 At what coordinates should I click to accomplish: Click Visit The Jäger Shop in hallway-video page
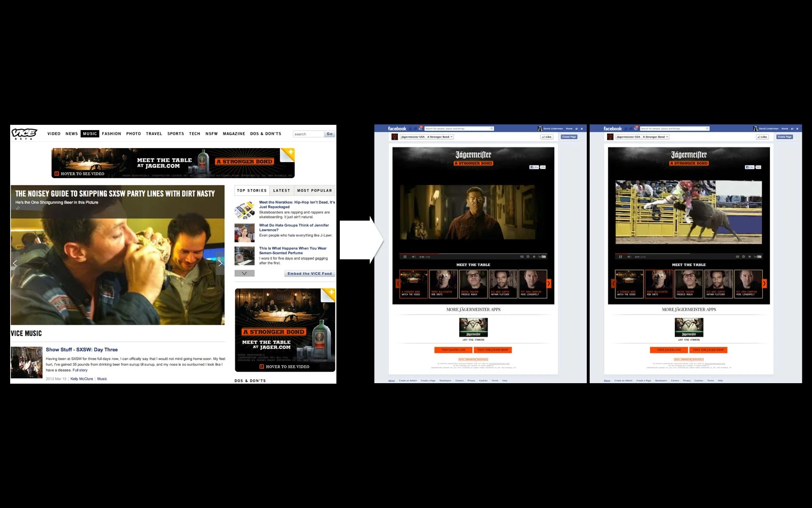(493, 350)
